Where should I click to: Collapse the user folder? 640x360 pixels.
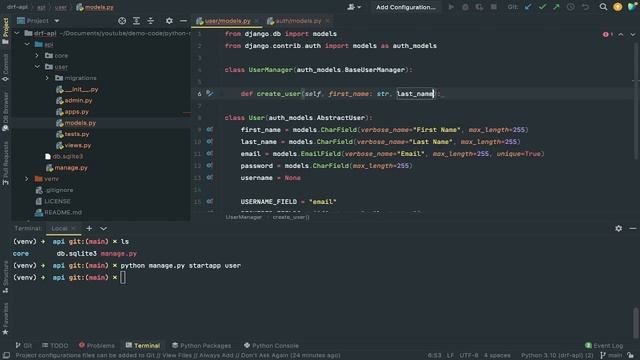(37, 67)
